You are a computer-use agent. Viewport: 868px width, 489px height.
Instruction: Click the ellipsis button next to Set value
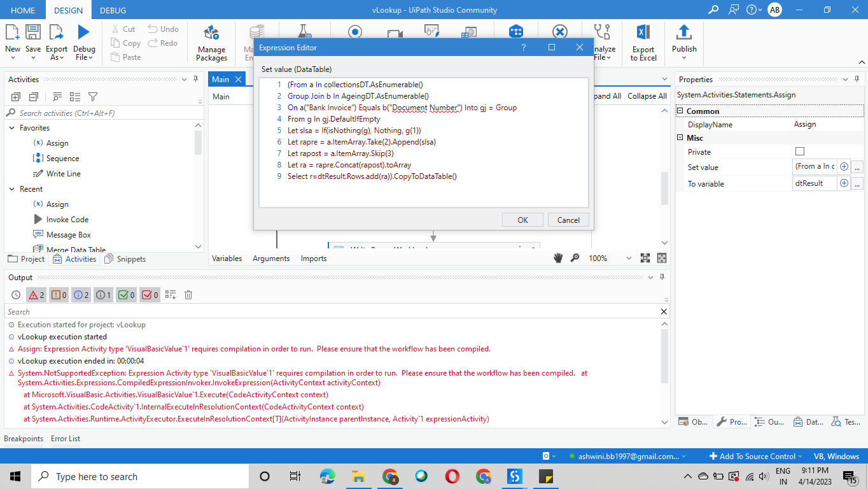pos(857,167)
